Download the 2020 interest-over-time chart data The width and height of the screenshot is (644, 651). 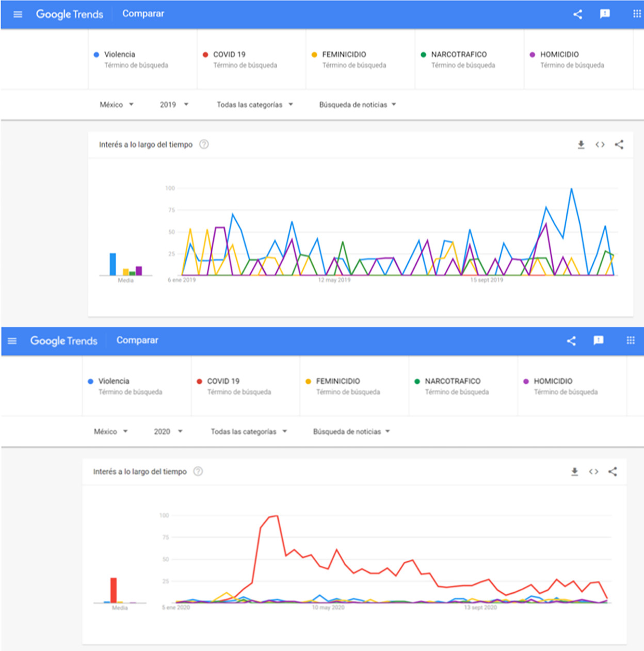(574, 471)
